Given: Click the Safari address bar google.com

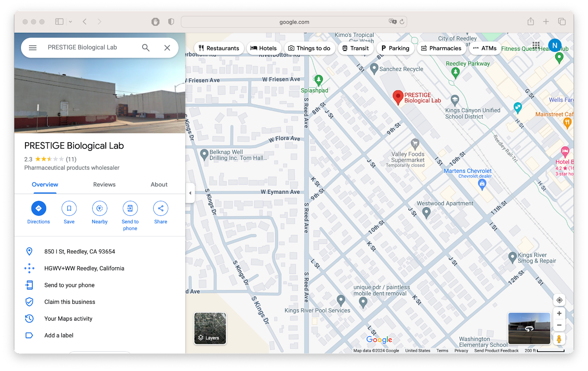Looking at the screenshot, I should coord(294,22).
